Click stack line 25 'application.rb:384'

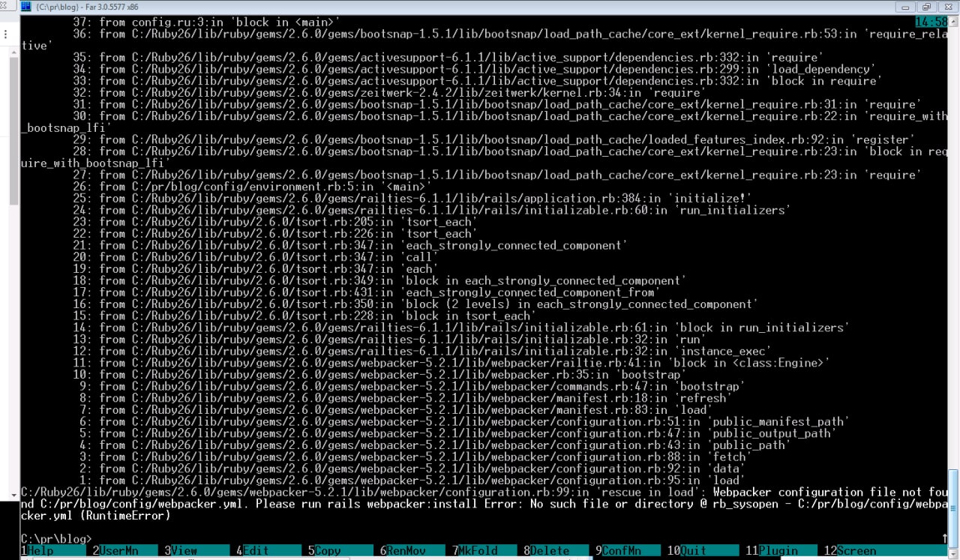(x=412, y=199)
